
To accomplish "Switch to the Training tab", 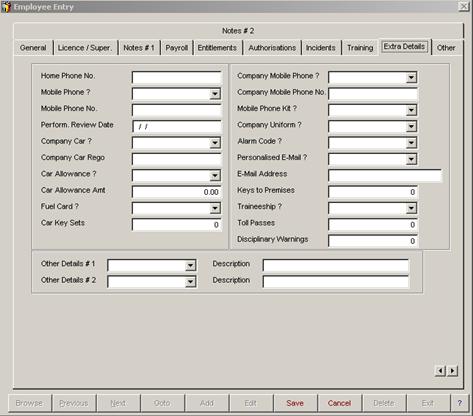I will point(360,48).
